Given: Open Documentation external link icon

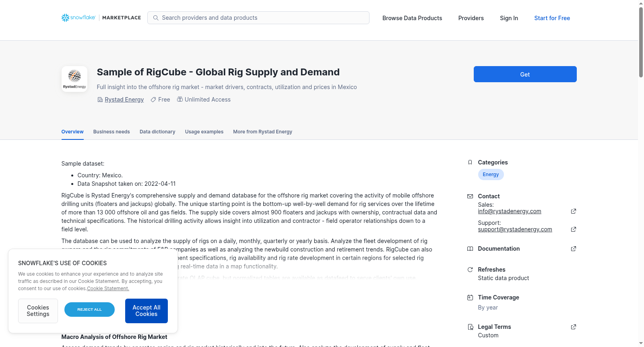Looking at the screenshot, I should (574, 249).
